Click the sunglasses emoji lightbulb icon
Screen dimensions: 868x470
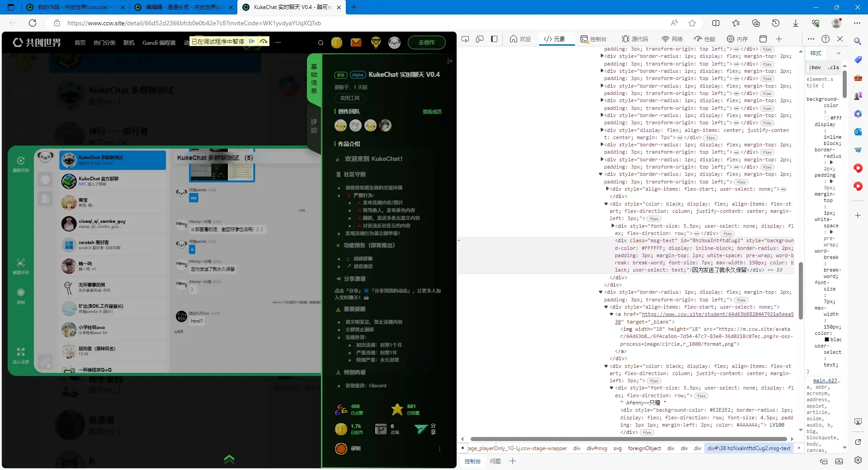376,42
